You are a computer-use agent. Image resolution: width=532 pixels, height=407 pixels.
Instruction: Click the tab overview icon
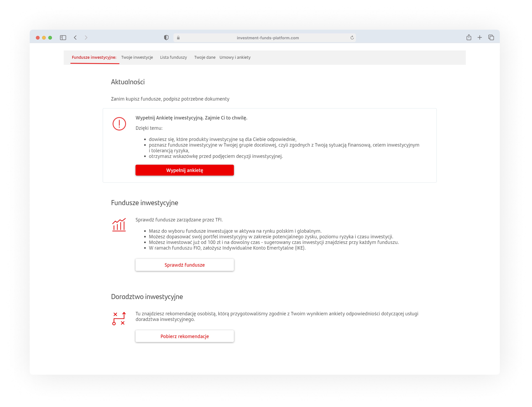[491, 38]
